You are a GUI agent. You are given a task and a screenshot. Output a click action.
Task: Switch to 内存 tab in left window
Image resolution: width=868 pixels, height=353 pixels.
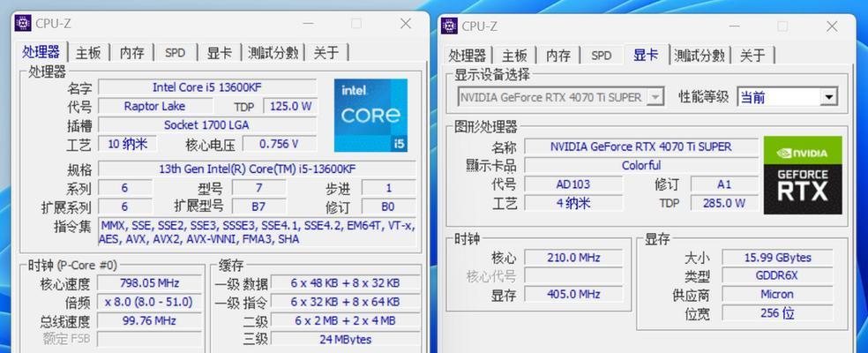[131, 53]
